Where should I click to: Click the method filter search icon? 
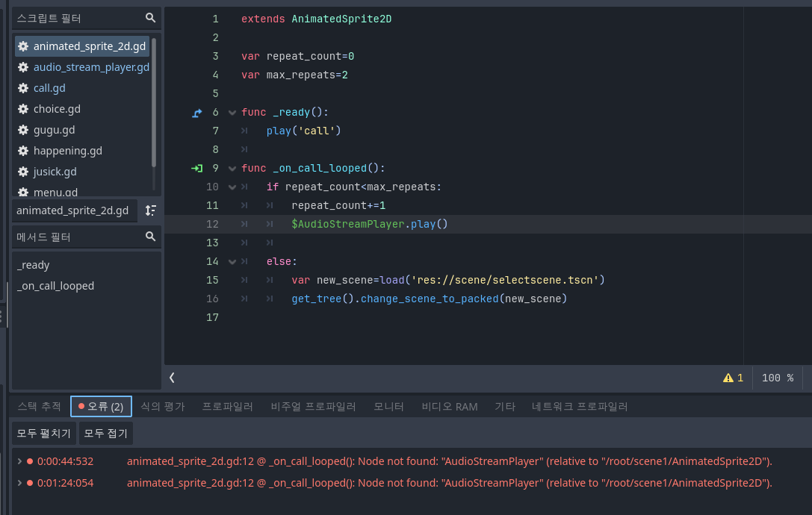[150, 237]
